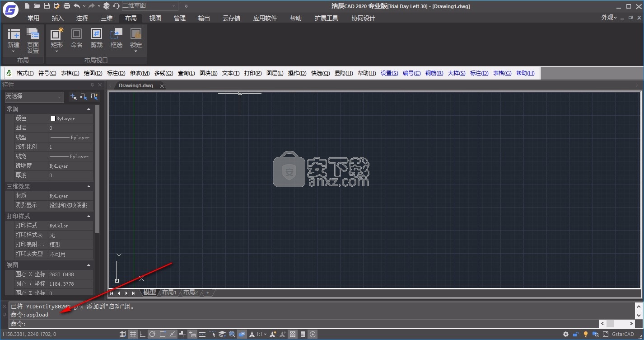Create a new file from quick access toolbar

point(27,6)
